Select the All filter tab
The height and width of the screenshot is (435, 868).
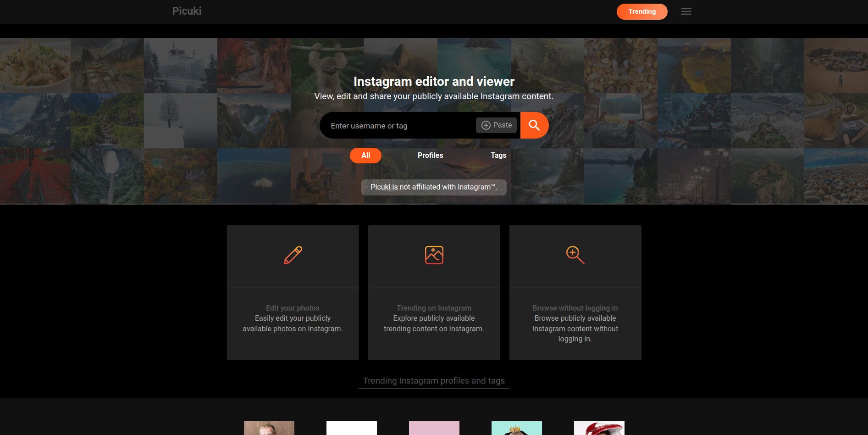tap(365, 156)
